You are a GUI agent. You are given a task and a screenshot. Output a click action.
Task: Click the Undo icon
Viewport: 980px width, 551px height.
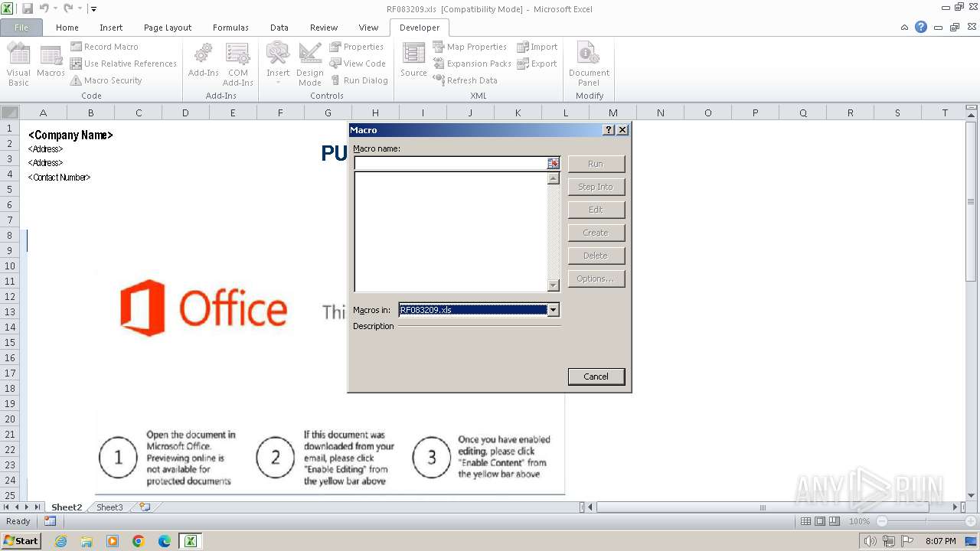(x=44, y=8)
